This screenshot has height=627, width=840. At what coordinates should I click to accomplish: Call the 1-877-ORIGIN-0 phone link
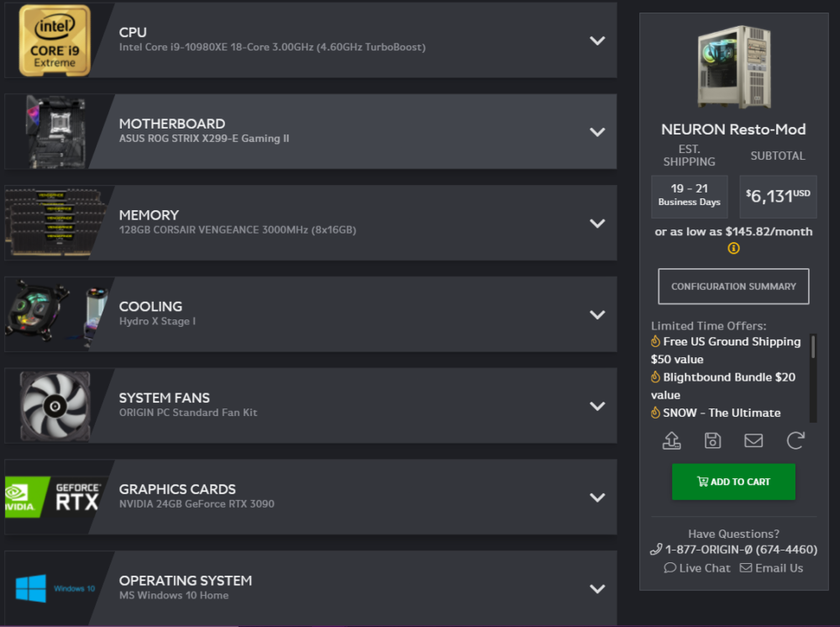[733, 550]
